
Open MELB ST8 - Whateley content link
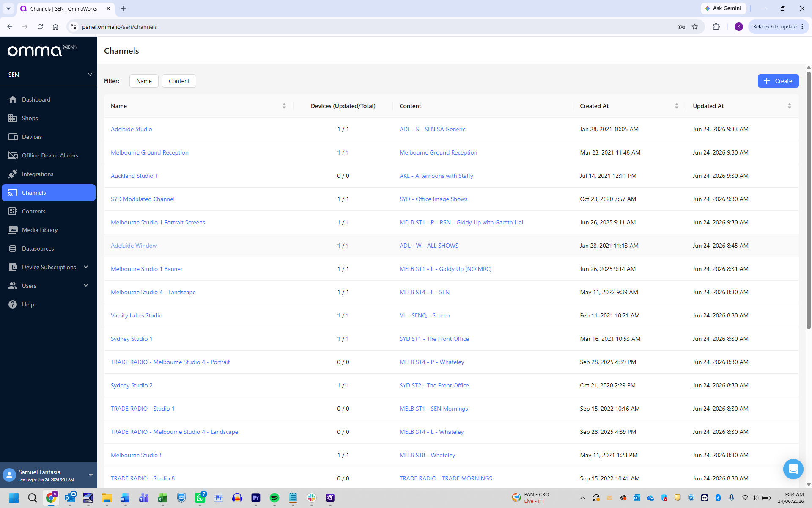coord(427,455)
